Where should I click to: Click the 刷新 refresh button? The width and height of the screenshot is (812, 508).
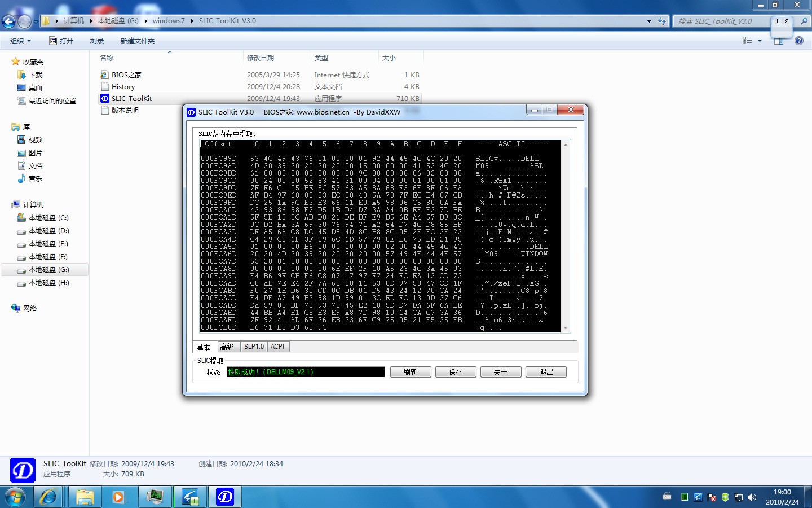[410, 372]
